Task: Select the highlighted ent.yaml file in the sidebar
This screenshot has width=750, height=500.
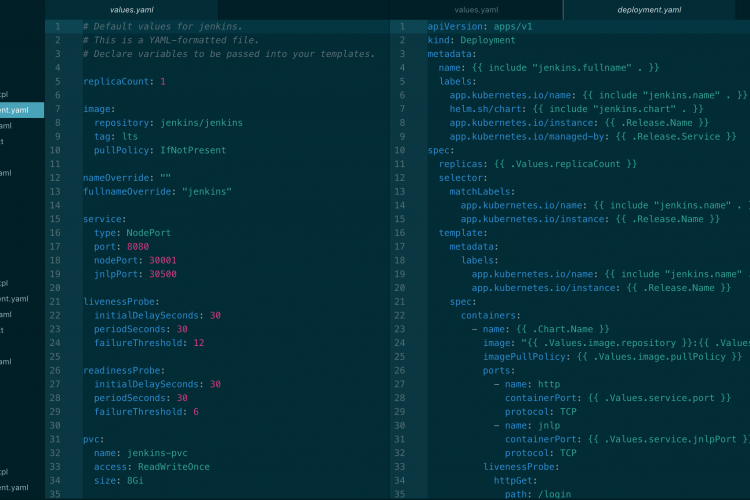Action: click(22, 110)
